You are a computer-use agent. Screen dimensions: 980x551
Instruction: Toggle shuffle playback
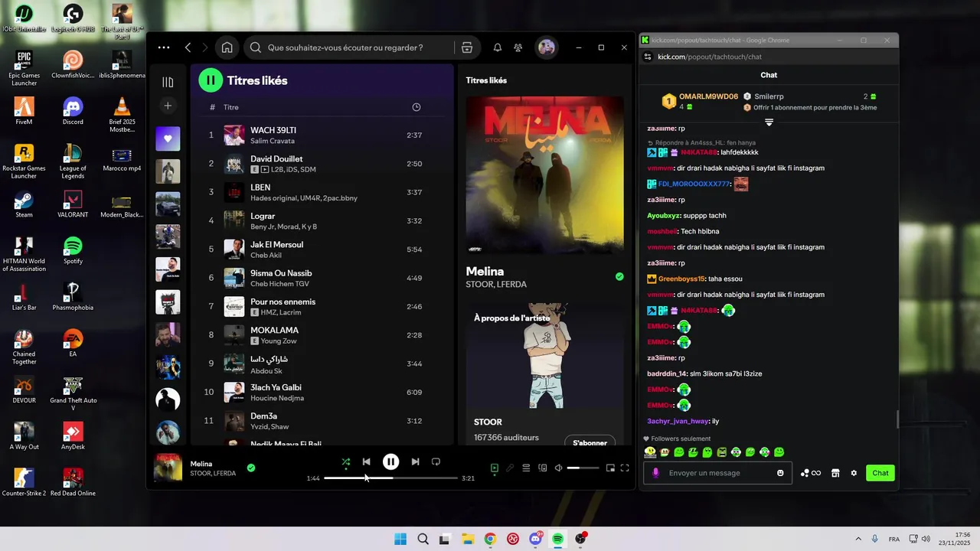(x=346, y=461)
